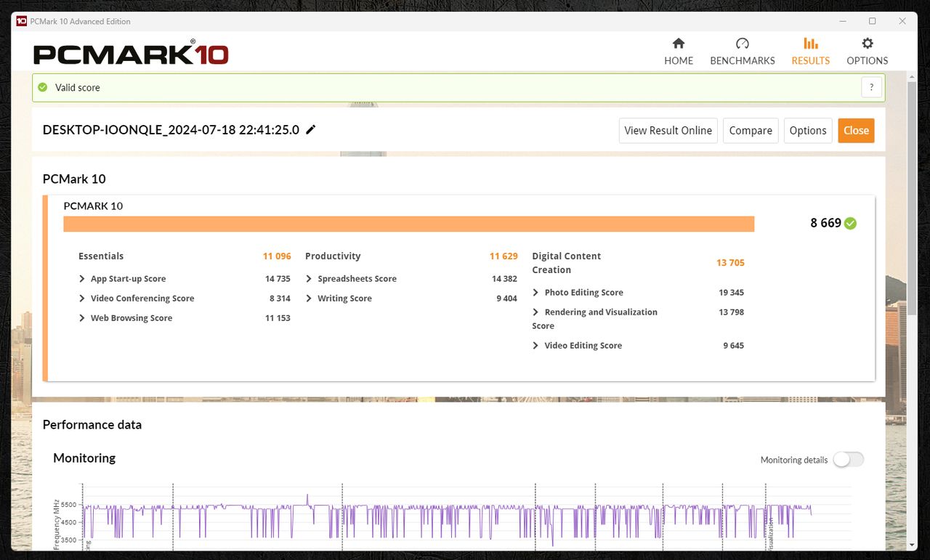Click the value 19 345
930x560 pixels.
coord(731,293)
